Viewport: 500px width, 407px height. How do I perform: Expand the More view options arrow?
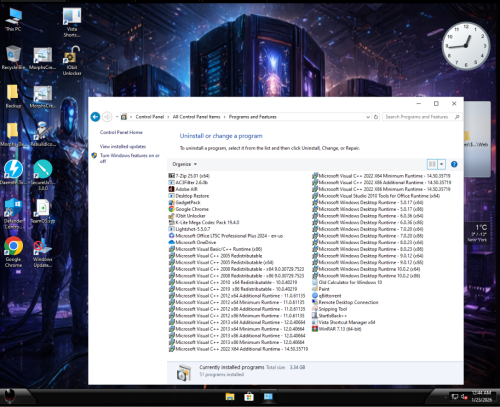[x=441, y=164]
